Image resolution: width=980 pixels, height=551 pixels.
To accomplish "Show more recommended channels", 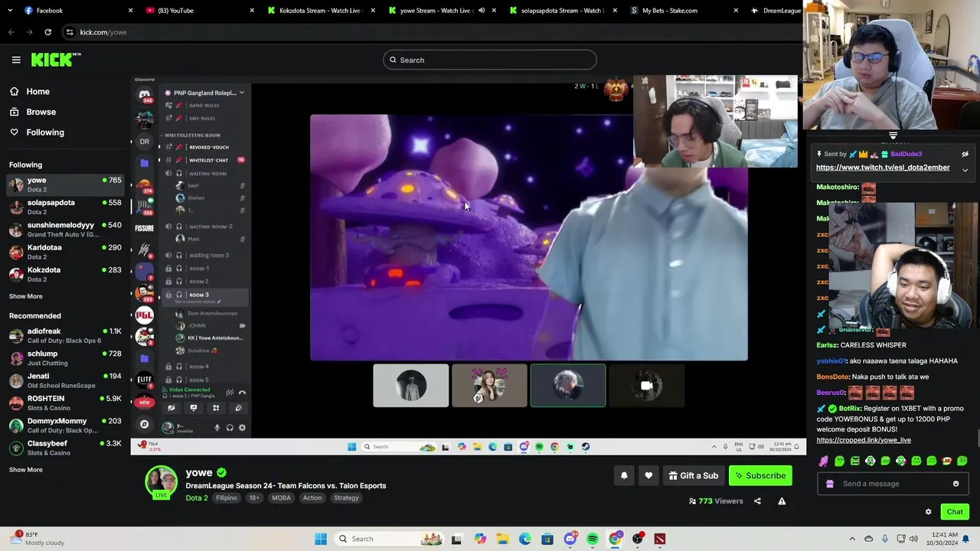I will coord(25,470).
